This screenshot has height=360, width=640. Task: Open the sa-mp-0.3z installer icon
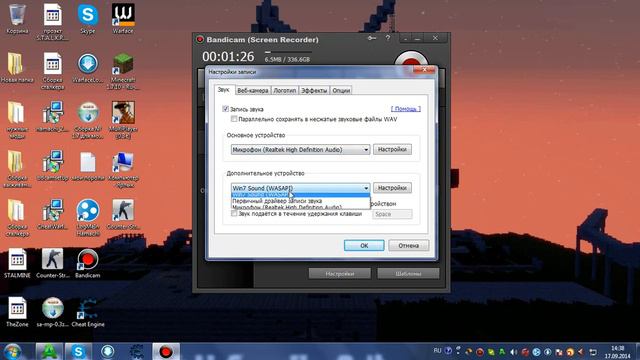coord(52,312)
